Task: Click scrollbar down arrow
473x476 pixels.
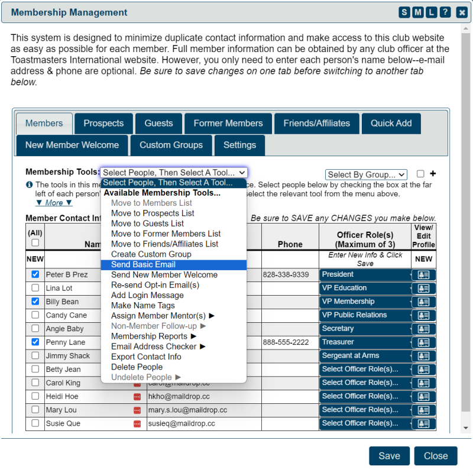Action: pos(466,428)
